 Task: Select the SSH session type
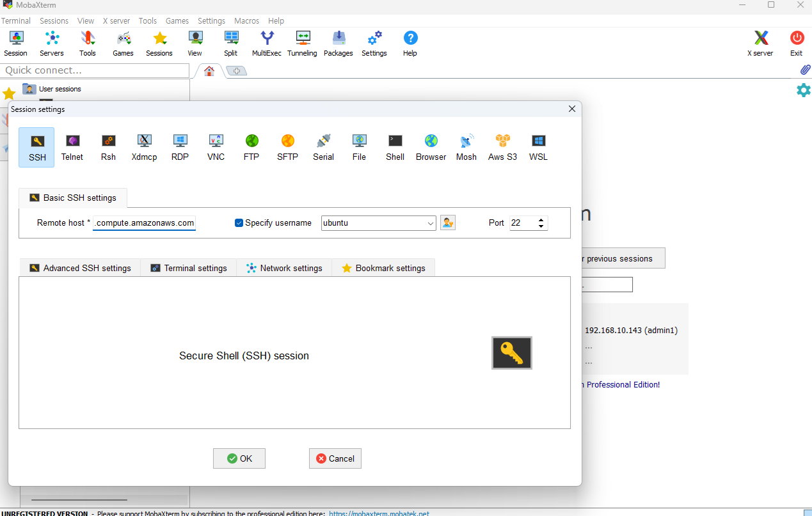tap(36, 147)
